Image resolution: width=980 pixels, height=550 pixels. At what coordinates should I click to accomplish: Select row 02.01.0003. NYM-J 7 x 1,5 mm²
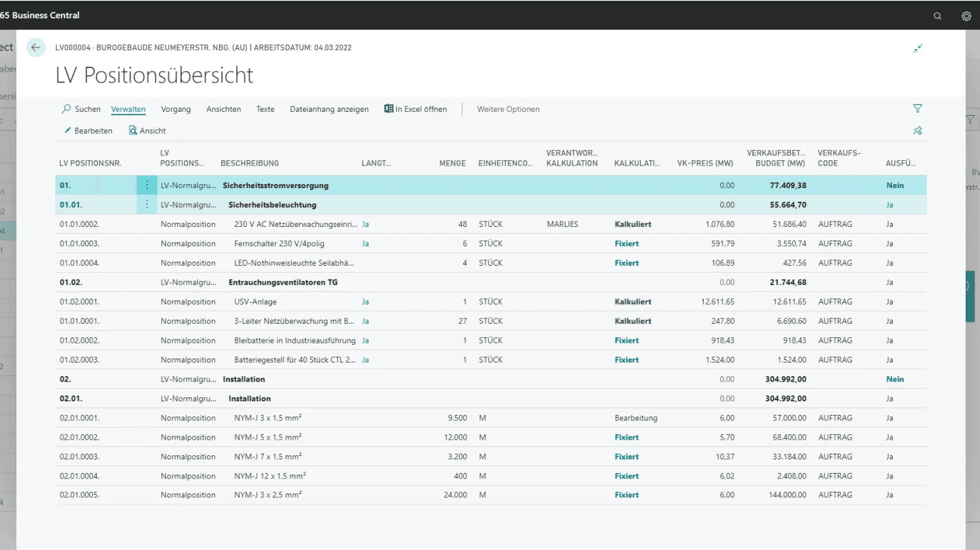(79, 457)
